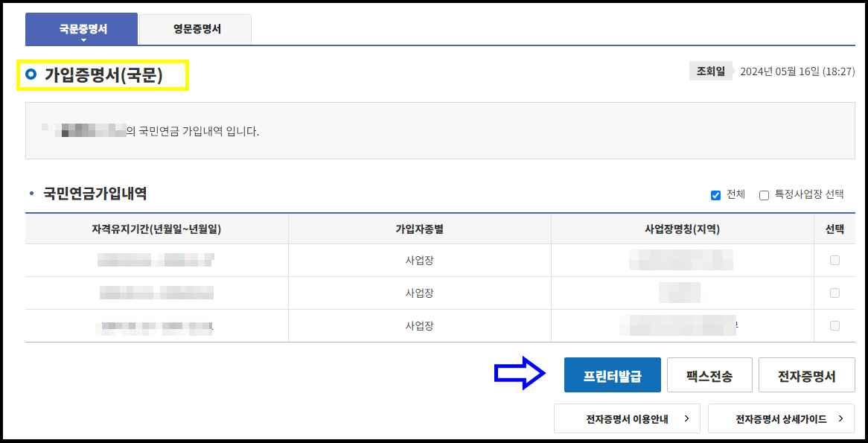Check the second row's 선택 checkbox
This screenshot has width=868, height=443.
click(835, 293)
